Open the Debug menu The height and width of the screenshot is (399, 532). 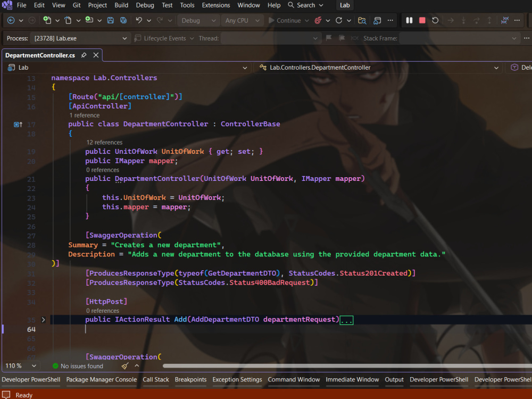(145, 5)
